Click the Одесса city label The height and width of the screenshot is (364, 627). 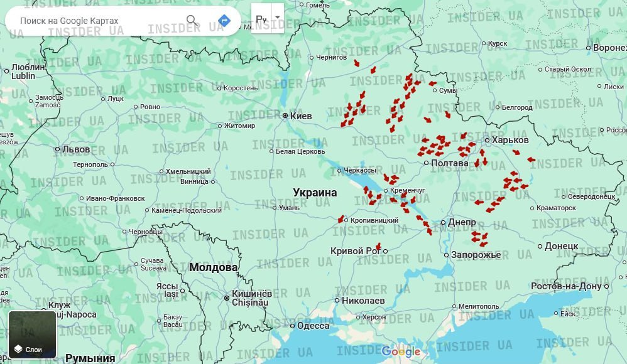[x=313, y=326]
